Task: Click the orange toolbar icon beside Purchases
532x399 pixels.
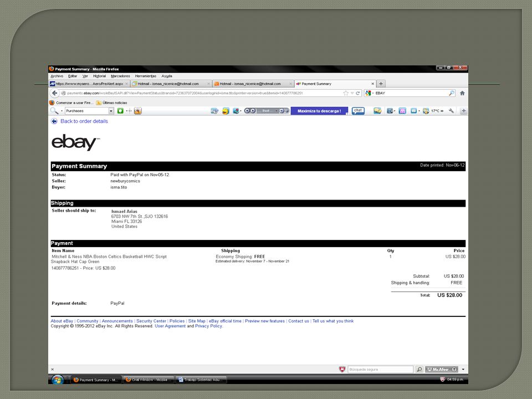Action: (137, 111)
